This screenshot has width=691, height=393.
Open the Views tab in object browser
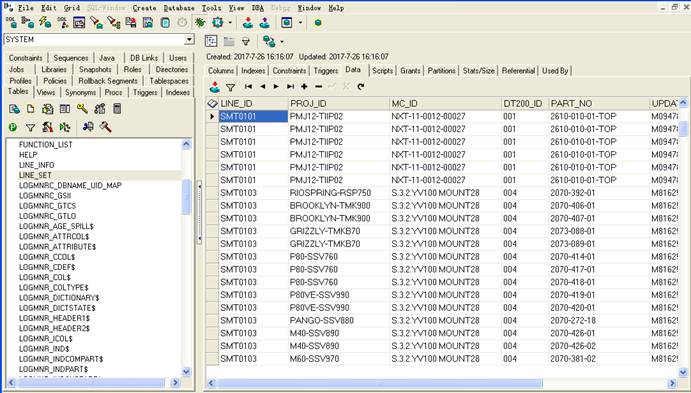click(46, 92)
